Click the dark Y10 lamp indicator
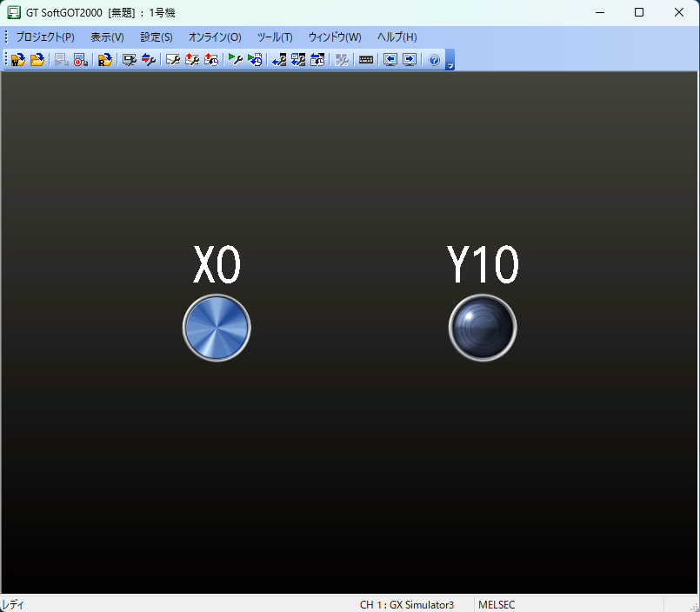The image size is (700, 612). 483,328
